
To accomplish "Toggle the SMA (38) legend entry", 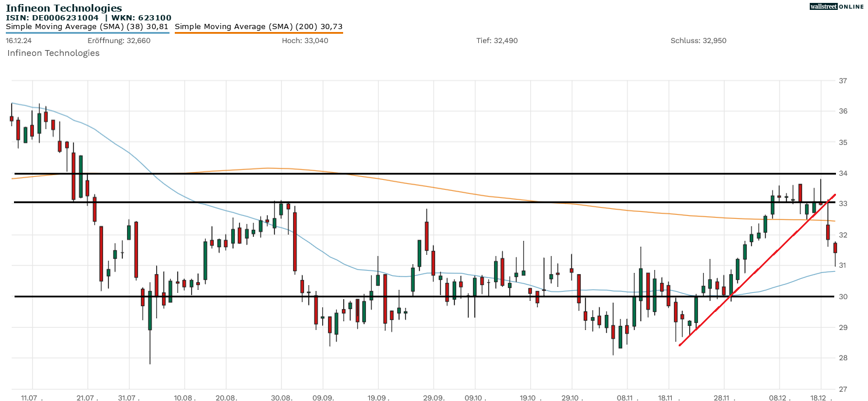I will (87, 26).
